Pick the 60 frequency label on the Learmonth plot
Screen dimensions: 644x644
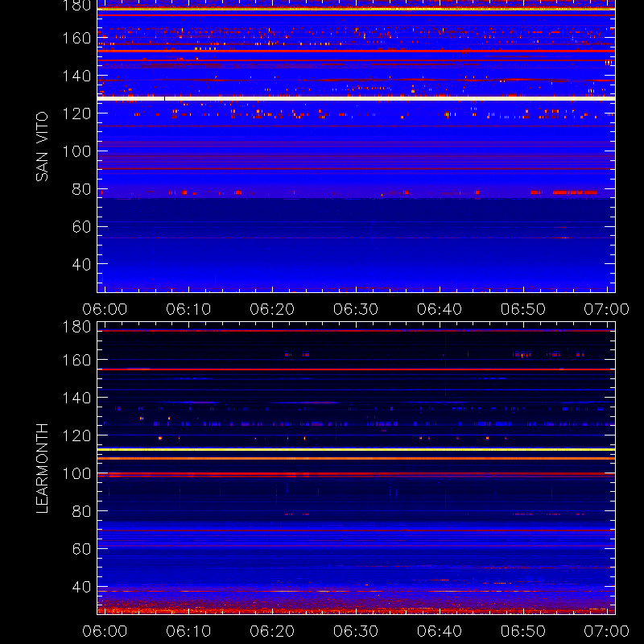(x=81, y=549)
